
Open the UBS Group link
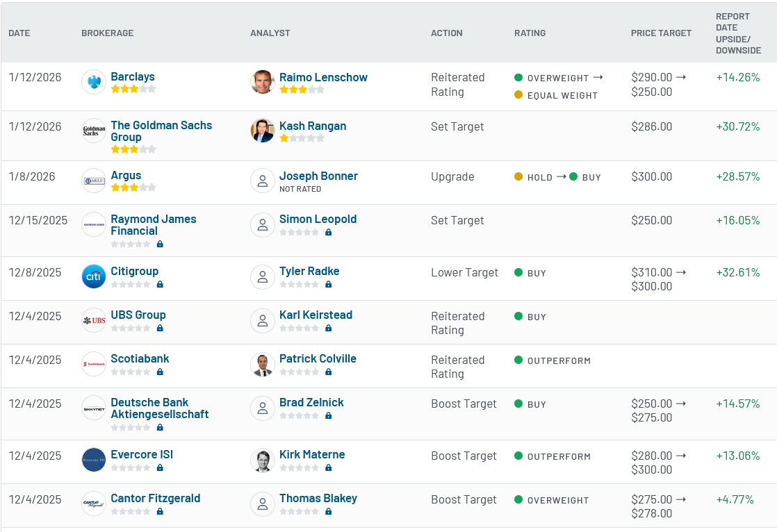point(138,315)
